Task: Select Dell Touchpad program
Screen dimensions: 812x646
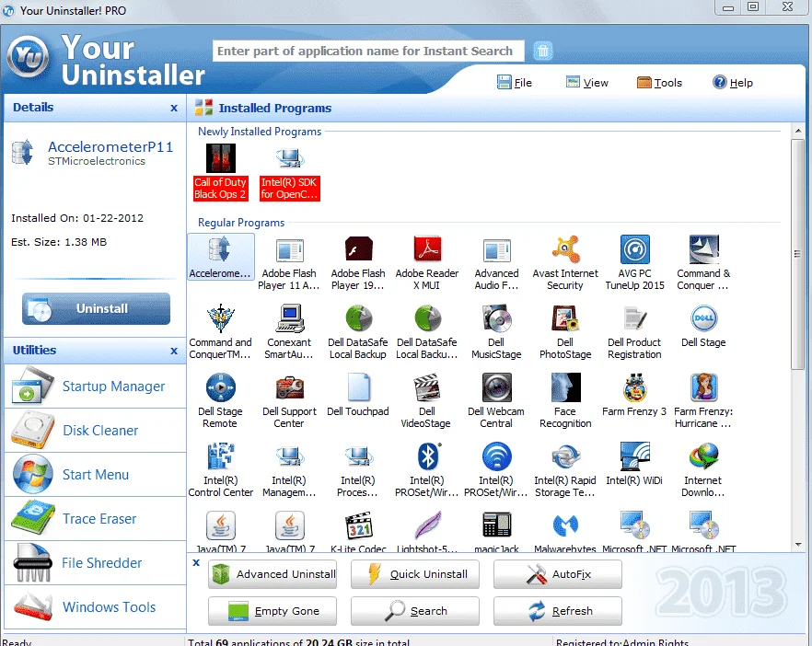Action: tap(358, 395)
